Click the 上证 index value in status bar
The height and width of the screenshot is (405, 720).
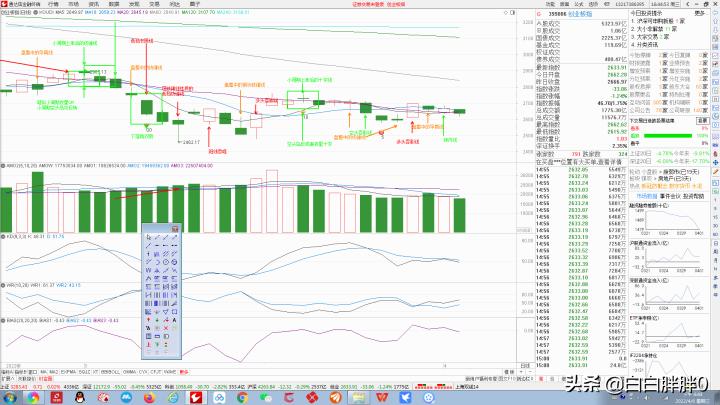click(19, 387)
